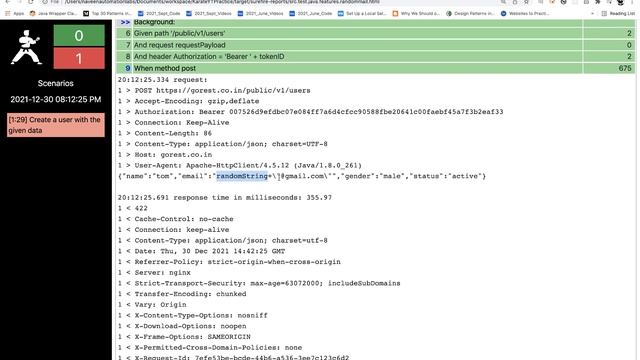640x360 pixels.
Task: Click the green passed count 0 box
Action: pyautogui.click(x=79, y=36)
